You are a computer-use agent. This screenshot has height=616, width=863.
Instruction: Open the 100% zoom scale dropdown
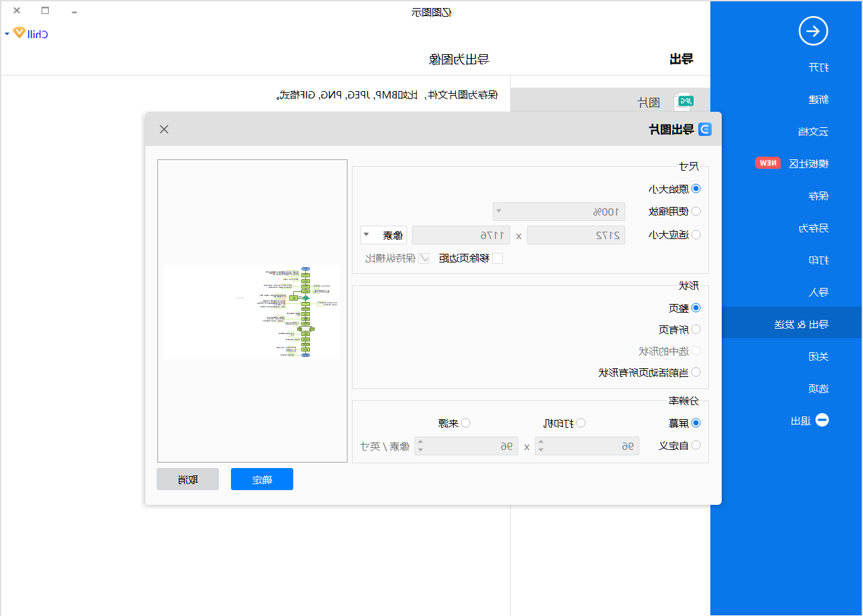(x=559, y=212)
